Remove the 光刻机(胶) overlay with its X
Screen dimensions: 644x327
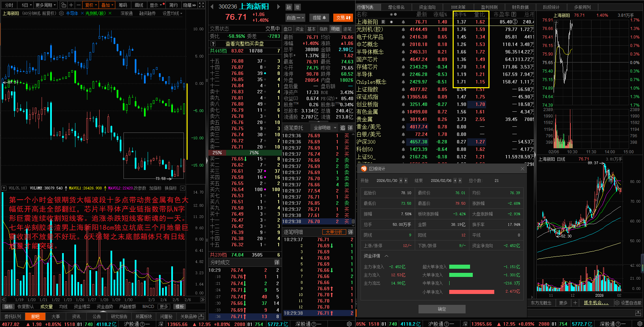110,13
